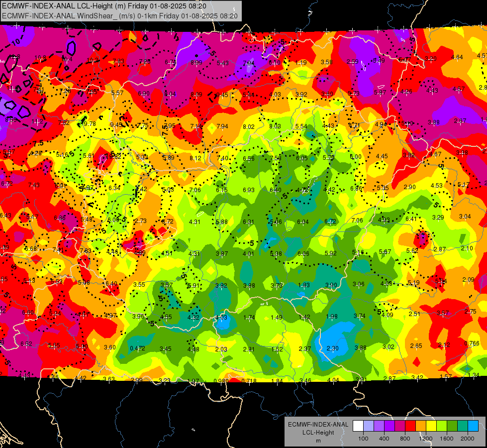Click the wind shear value 6.93

coord(248,190)
